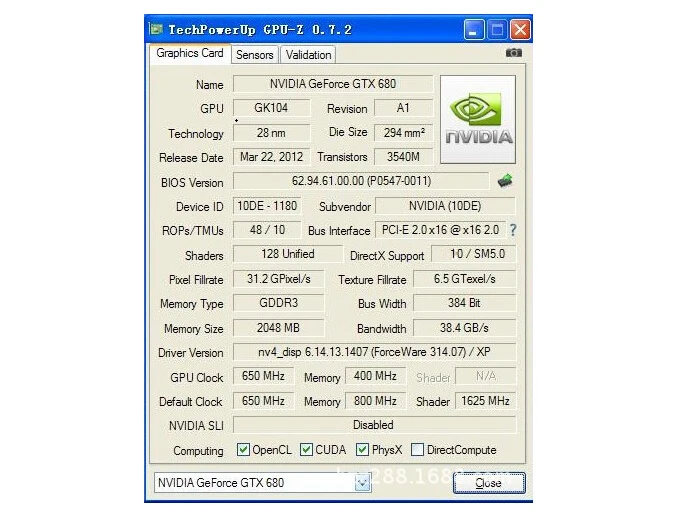
Task: Minimize the GPU-Z window
Action: (x=474, y=30)
